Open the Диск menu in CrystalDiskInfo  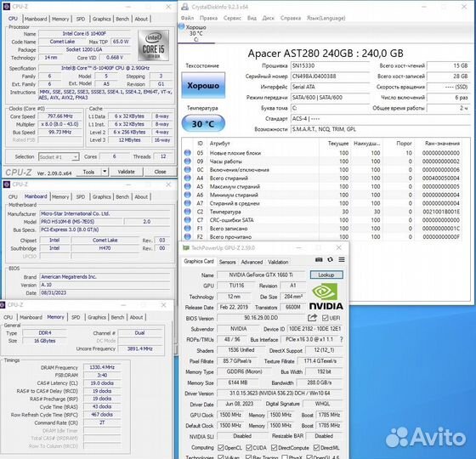(x=268, y=18)
